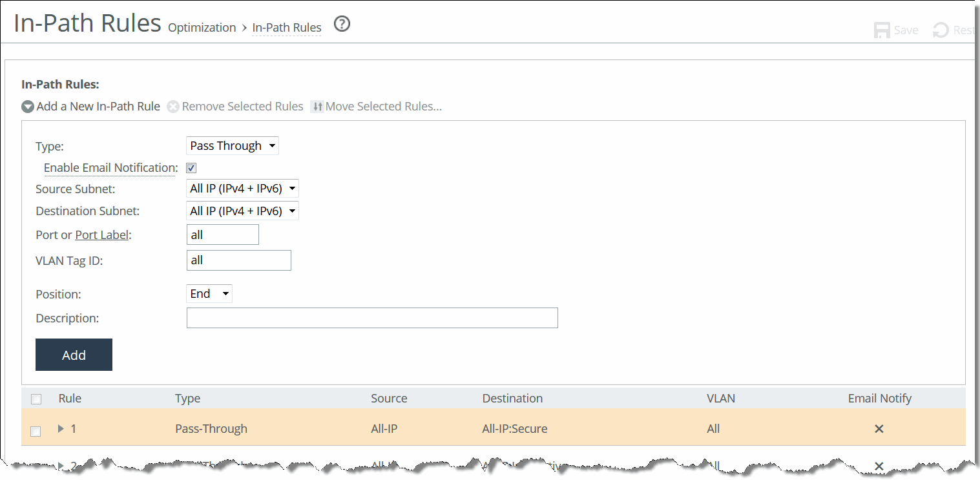Open the help question mark icon

(x=342, y=24)
